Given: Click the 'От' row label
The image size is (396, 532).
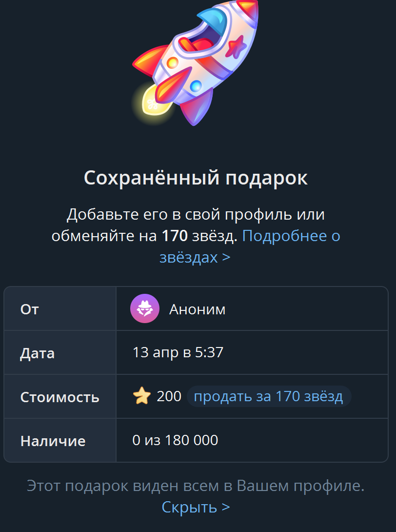Looking at the screenshot, I should tap(29, 309).
